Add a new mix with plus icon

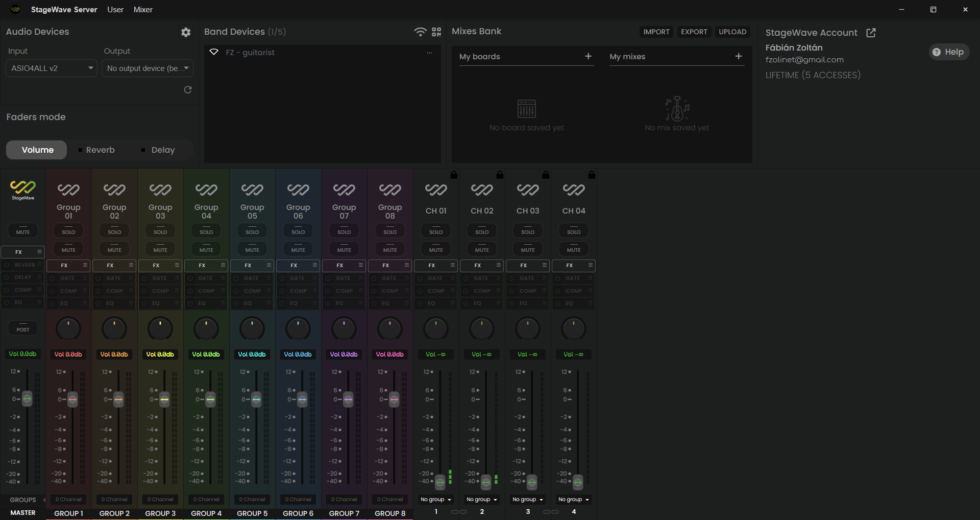point(738,56)
